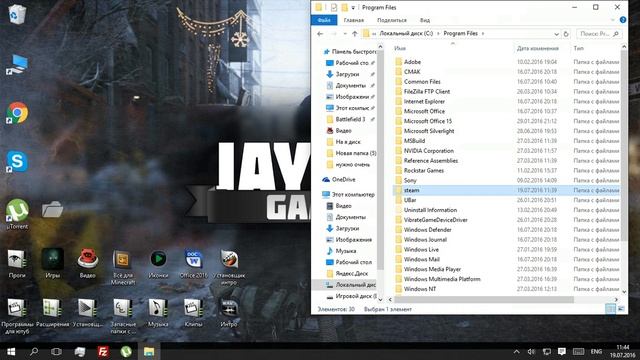Switch to the Вид ribbon tab
Screen dimensions: 640x360
pos(425,20)
